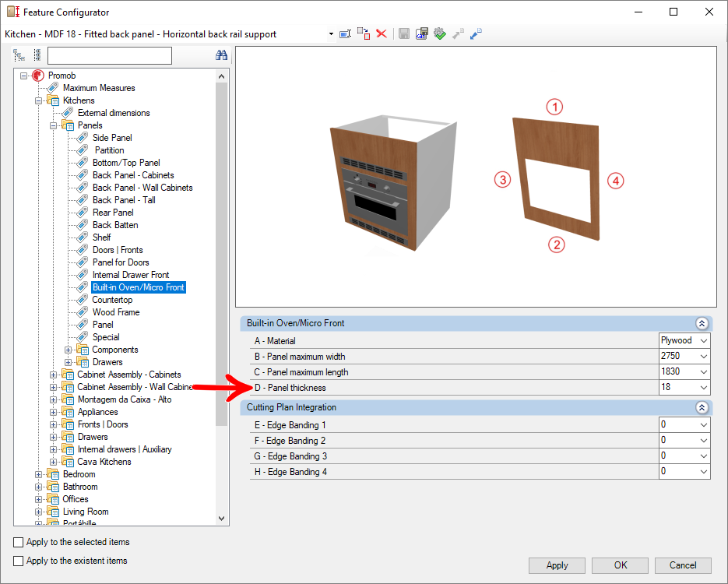Click the tag icon beside Shelf
The width and height of the screenshot is (728, 584).
click(x=83, y=237)
